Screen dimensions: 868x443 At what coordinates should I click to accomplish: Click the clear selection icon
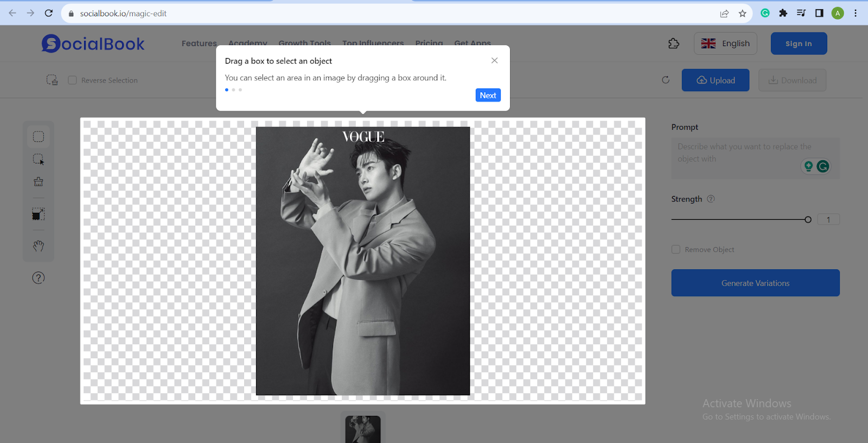52,80
